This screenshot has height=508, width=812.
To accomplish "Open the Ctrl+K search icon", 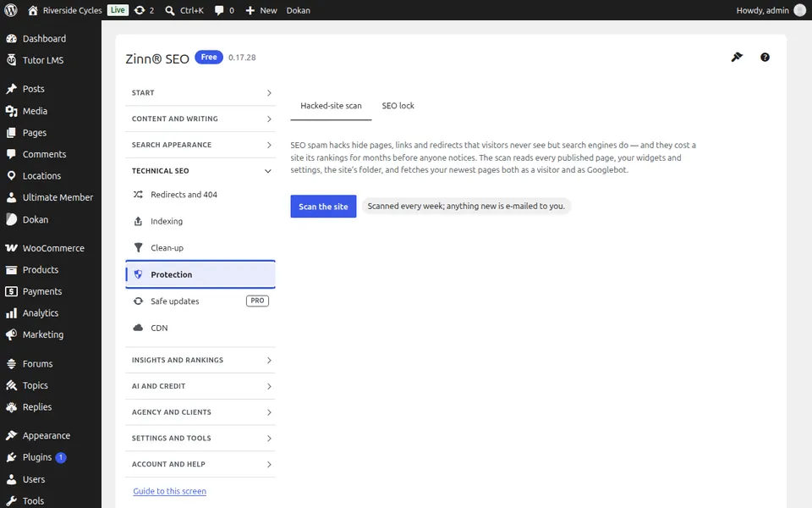I will point(184,10).
